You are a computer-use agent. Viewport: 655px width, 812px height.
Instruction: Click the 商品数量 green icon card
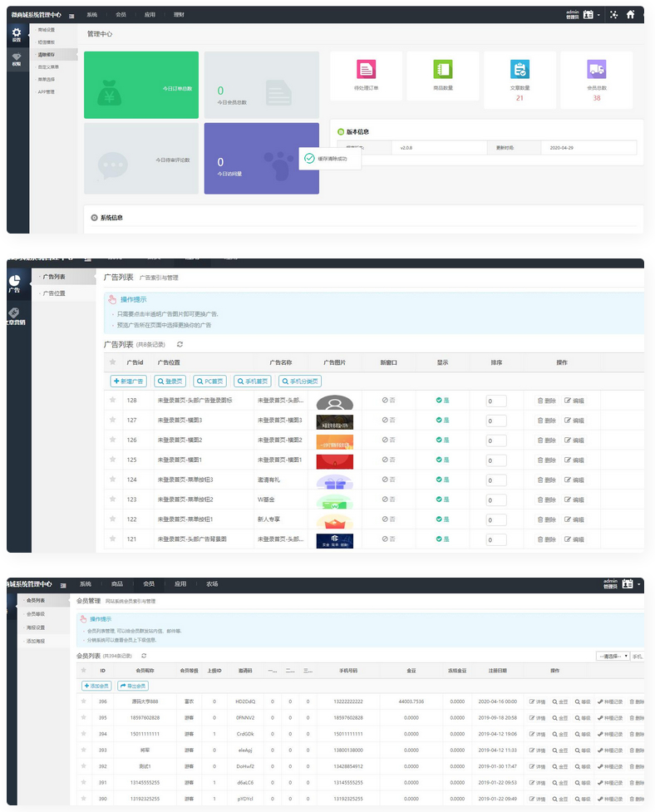pyautogui.click(x=442, y=69)
